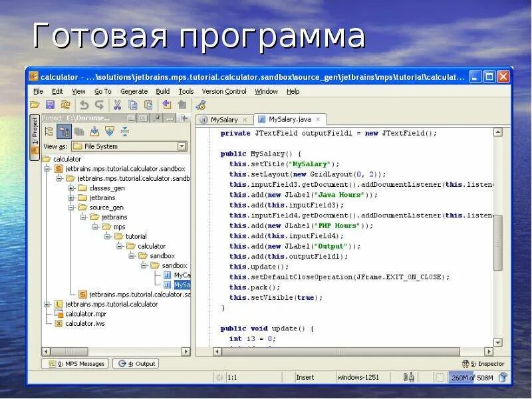
Task: Open the Version Control menu
Action: pyautogui.click(x=224, y=92)
